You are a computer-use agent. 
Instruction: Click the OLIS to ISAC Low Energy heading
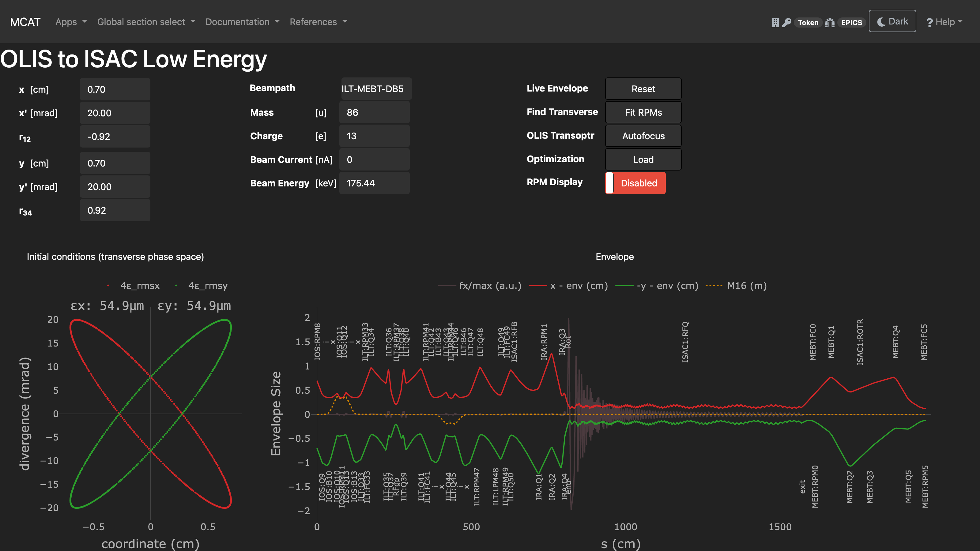[x=134, y=59]
